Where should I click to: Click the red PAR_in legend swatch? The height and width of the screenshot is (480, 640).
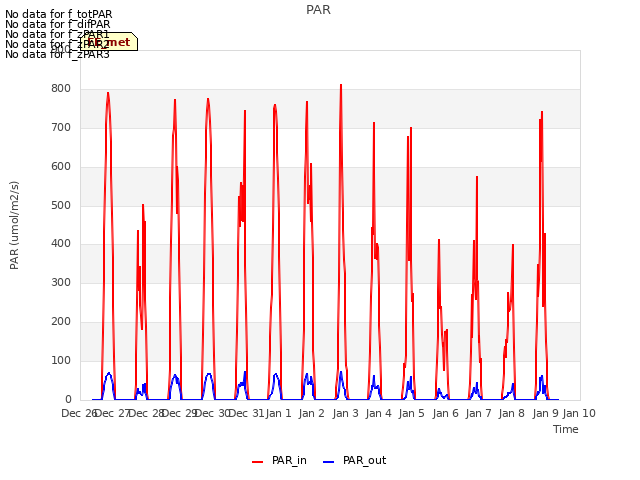258,462
